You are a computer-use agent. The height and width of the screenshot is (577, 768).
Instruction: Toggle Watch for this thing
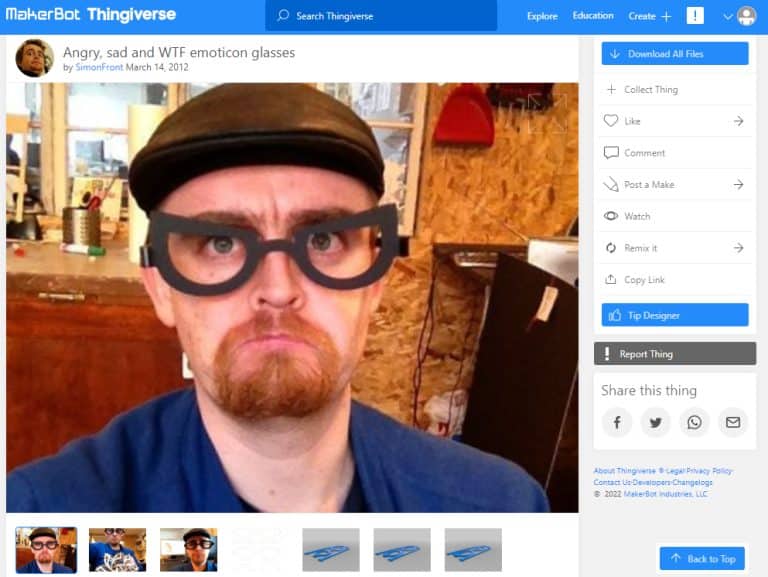point(636,216)
